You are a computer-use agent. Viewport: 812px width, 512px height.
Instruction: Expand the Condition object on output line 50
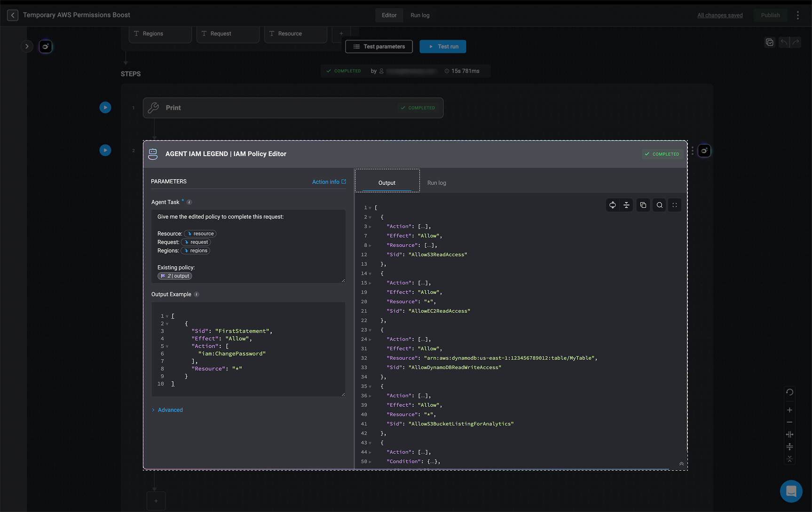[370, 462]
